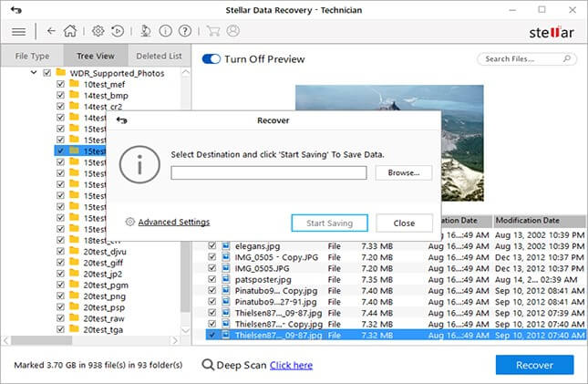Click tree horizontal scrollbar right arrow
This screenshot has width=588, height=384.
click(x=174, y=340)
